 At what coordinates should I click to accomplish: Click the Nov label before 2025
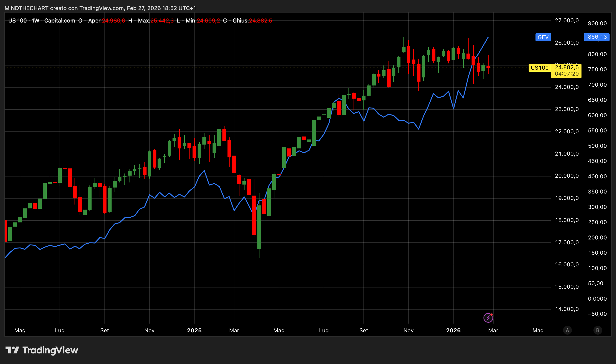(149, 330)
